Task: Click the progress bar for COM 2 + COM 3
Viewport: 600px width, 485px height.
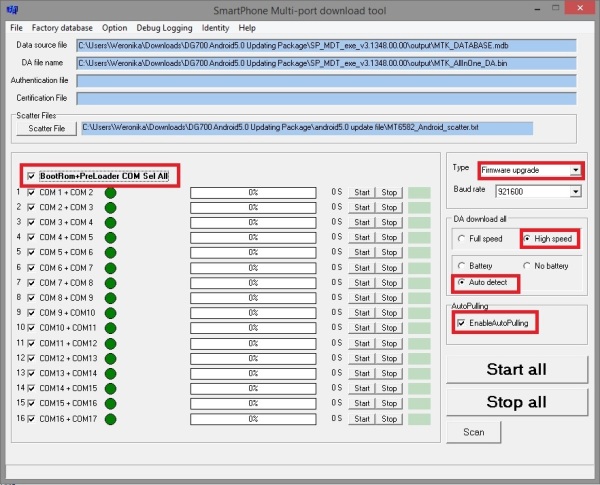Action: [254, 208]
